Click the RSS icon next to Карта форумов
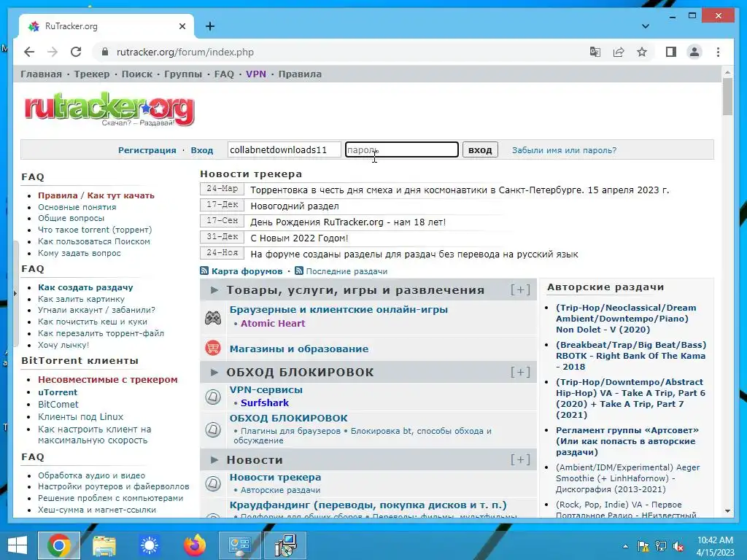This screenshot has height=560, width=747. click(204, 271)
